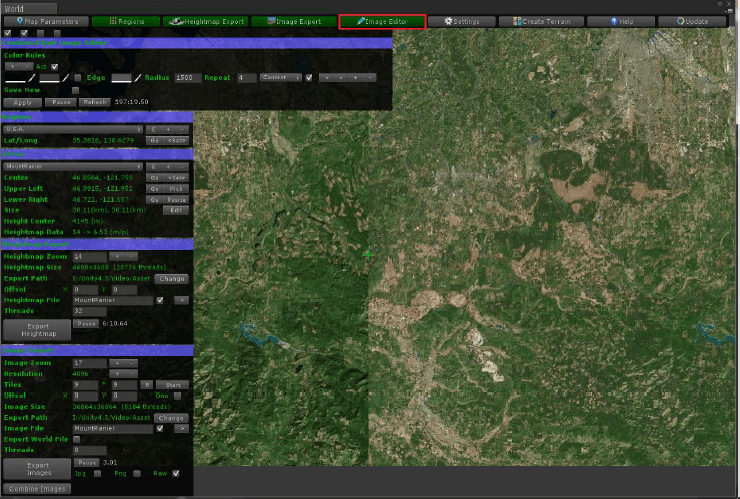Click the Edit button beside Size
This screenshot has height=499, width=740.
pos(176,211)
